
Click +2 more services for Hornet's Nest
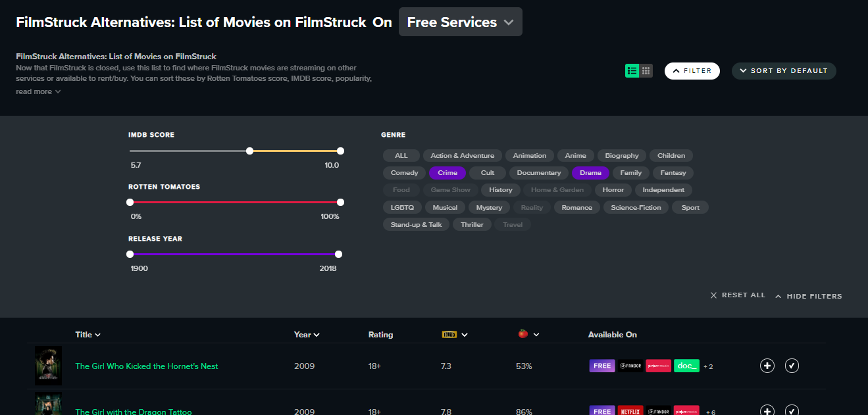(708, 366)
